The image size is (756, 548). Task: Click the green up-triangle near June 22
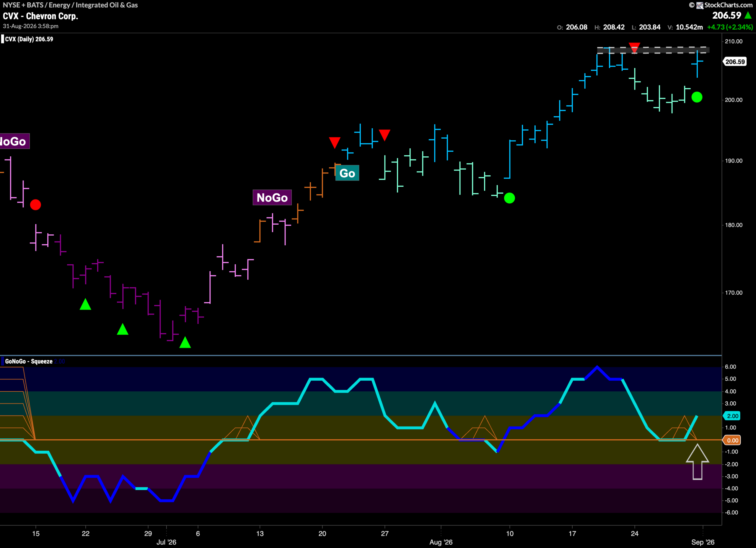tap(85, 304)
